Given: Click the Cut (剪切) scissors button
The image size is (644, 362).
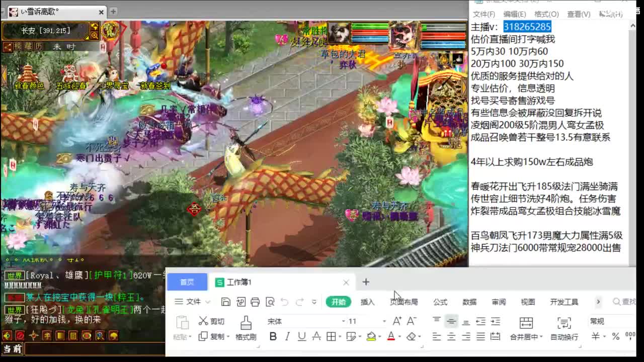Looking at the screenshot, I should [x=211, y=321].
